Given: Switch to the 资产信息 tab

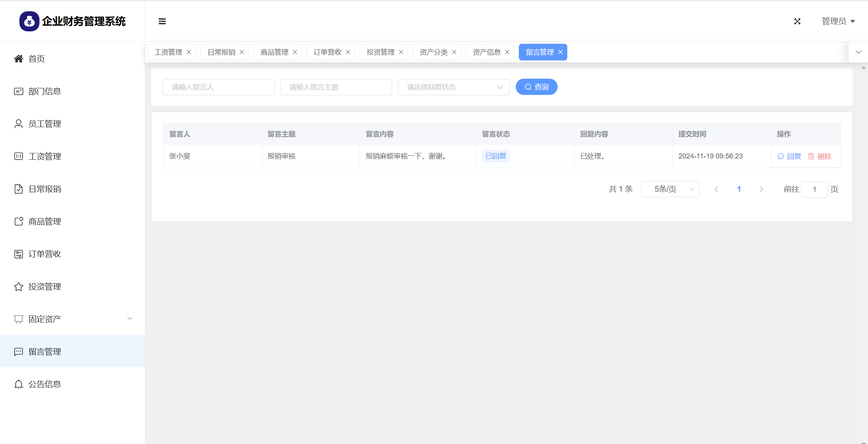Looking at the screenshot, I should click(x=486, y=52).
